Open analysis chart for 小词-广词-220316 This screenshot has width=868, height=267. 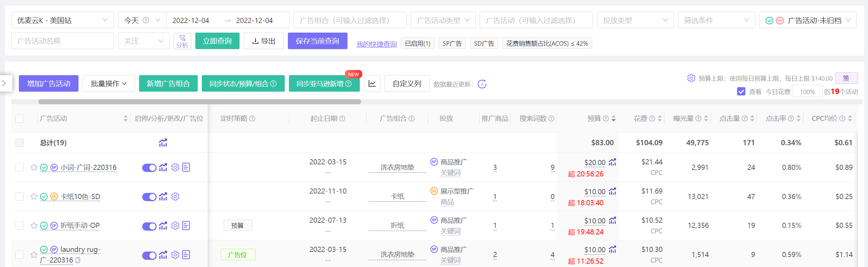pos(163,167)
